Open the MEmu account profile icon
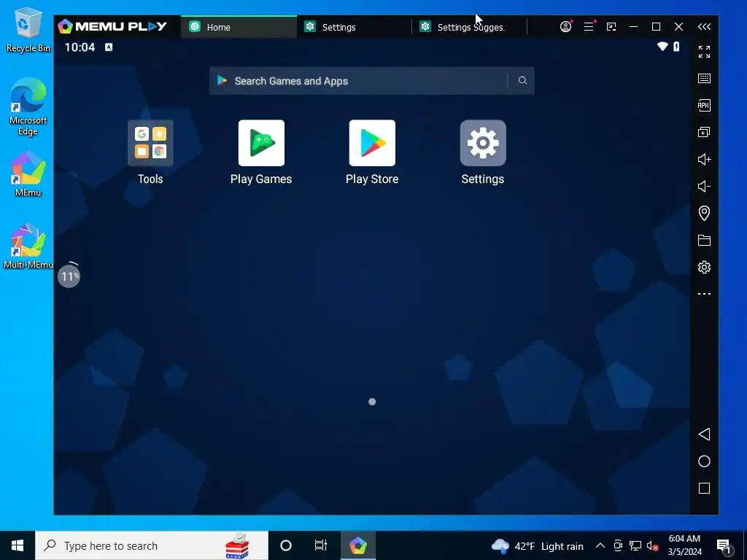Viewport: 747px width, 560px height. (x=565, y=27)
